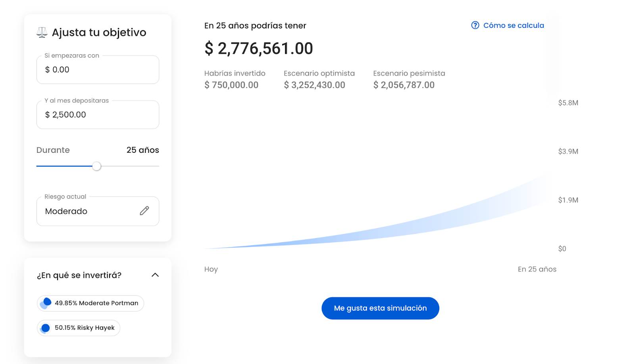Click the $1.9M chart axis label
Image resolution: width=635 pixels, height=364 pixels.
click(x=568, y=200)
